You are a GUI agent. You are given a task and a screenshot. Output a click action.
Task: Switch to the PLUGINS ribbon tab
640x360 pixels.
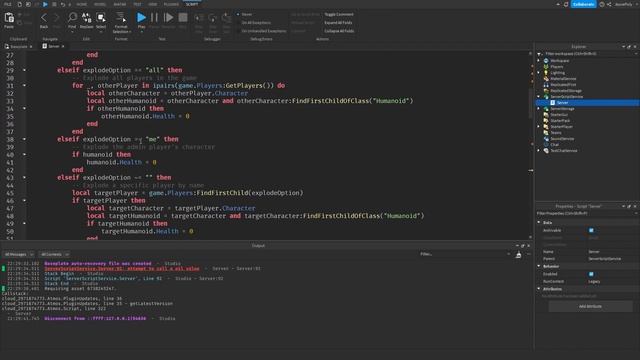tap(171, 4)
